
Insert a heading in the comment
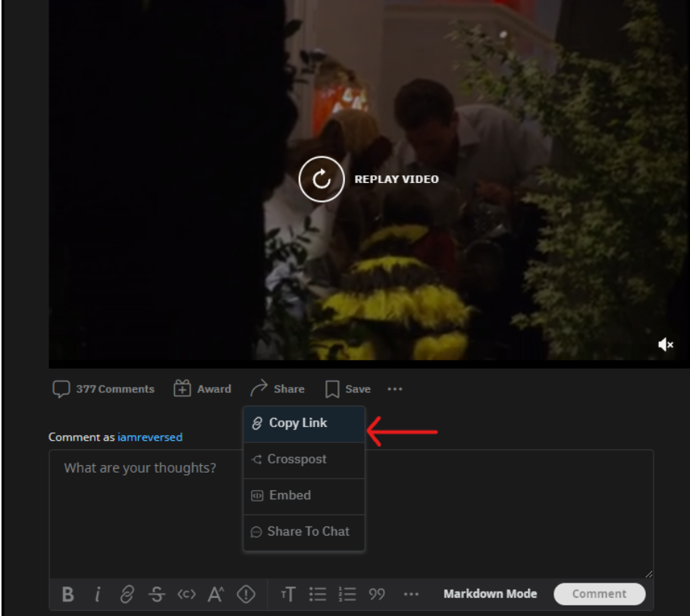click(288, 595)
